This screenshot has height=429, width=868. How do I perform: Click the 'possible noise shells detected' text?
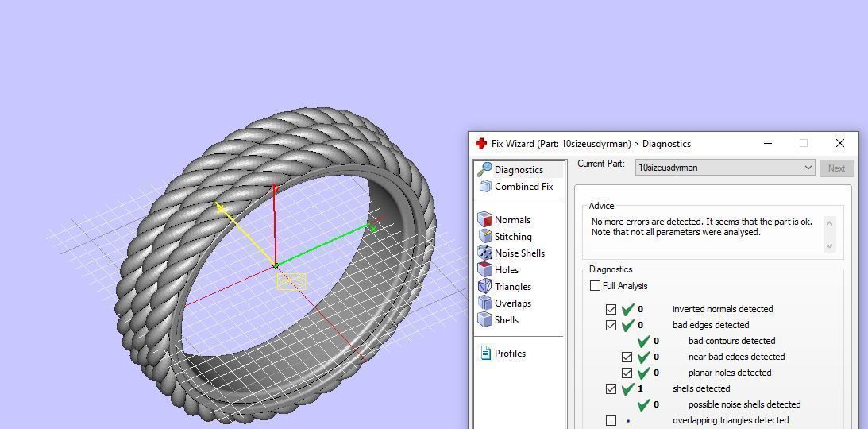point(745,404)
